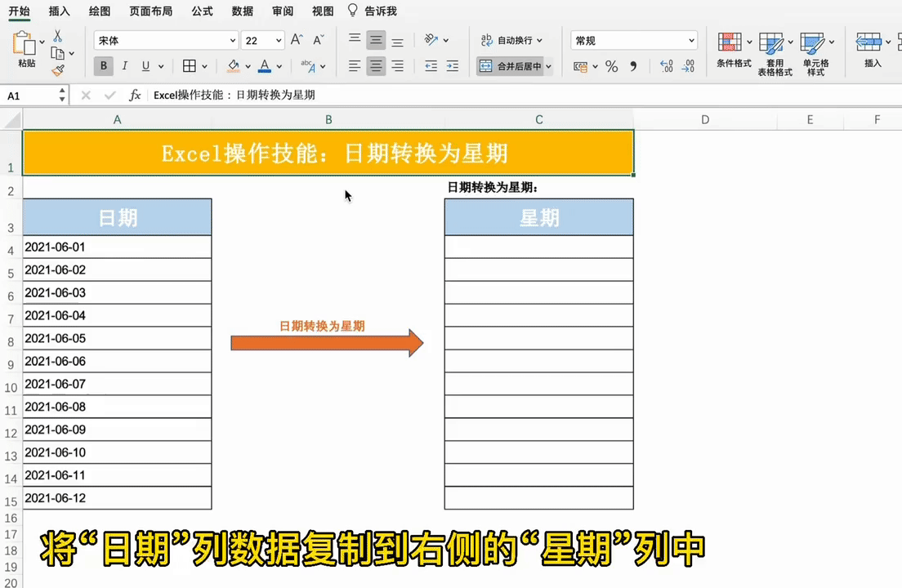
Task: Open fill color dropdown arrow
Action: 248,67
